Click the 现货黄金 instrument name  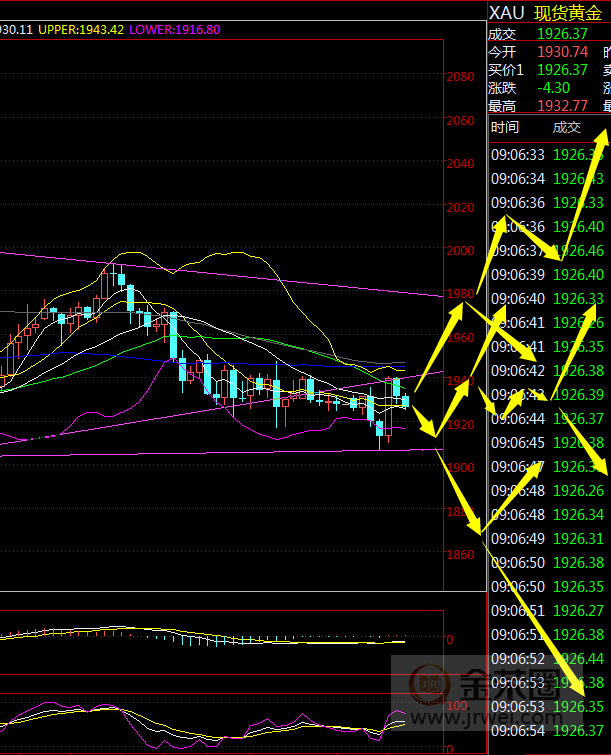click(568, 13)
